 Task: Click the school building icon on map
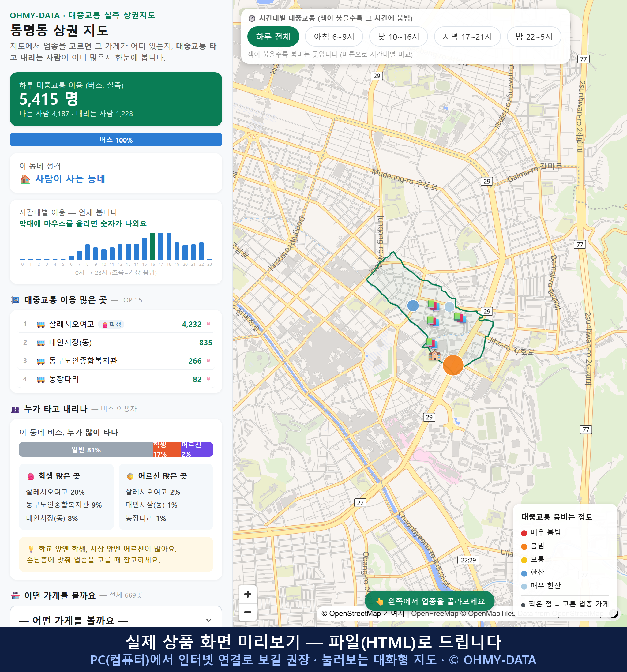pyautogui.click(x=434, y=355)
